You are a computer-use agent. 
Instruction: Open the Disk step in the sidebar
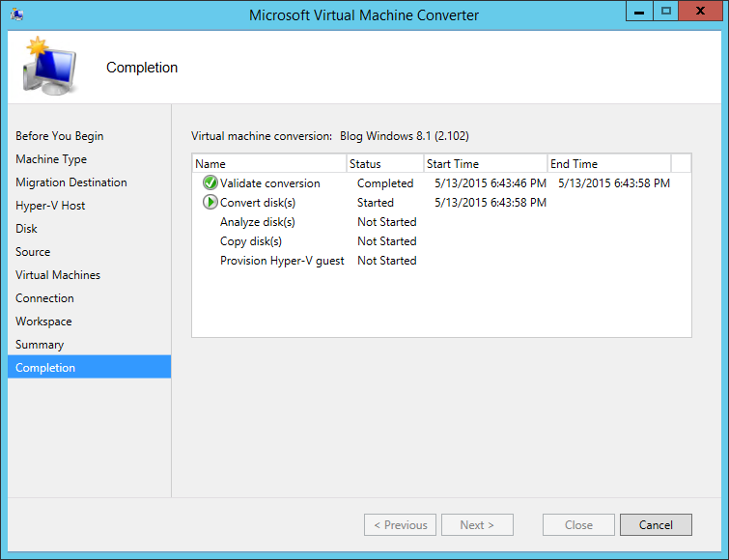tap(26, 229)
